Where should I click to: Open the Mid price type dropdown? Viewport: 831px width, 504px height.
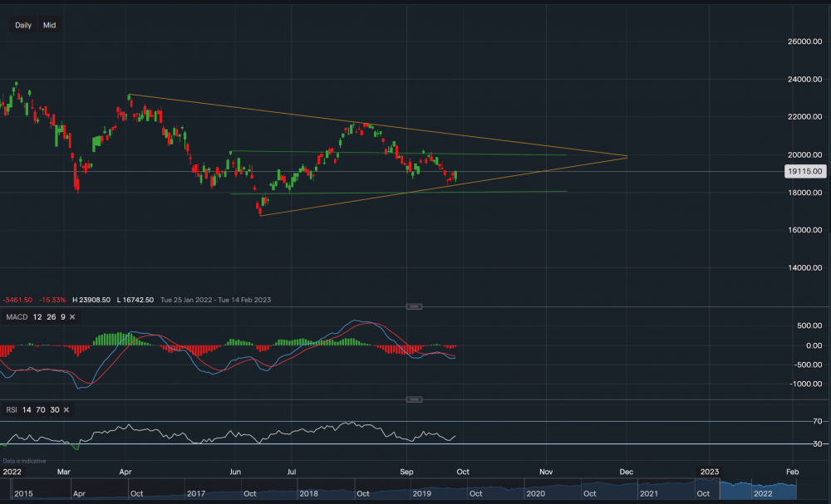[50, 25]
